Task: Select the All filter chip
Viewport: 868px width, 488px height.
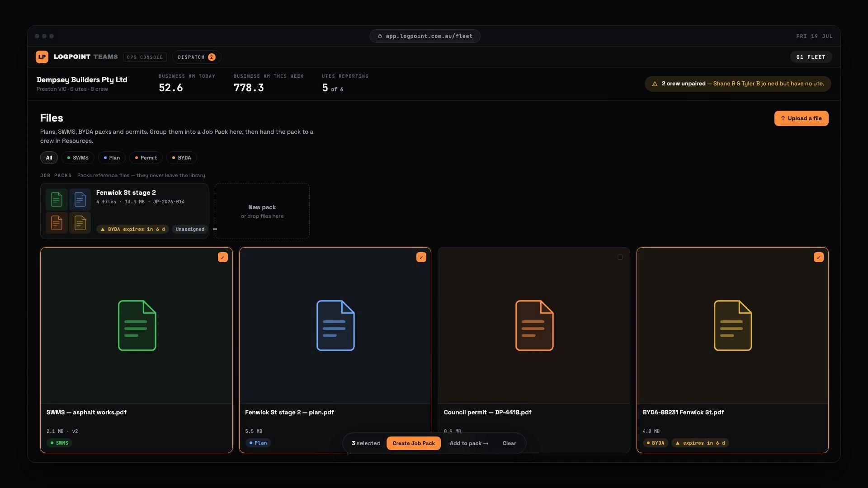Action: 49,158
